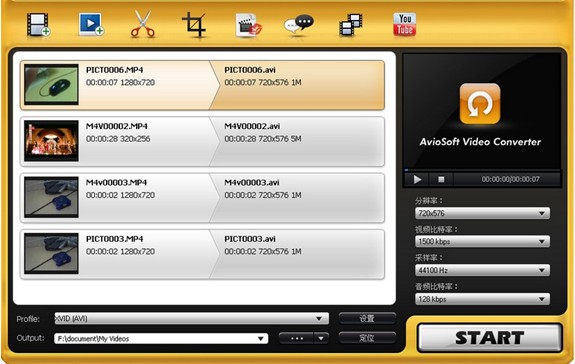Select the Crop tool icon
This screenshot has height=364, width=575.
pyautogui.click(x=194, y=25)
